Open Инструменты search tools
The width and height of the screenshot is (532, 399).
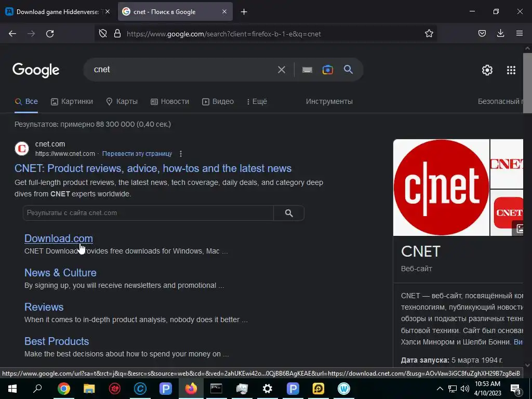329,101
